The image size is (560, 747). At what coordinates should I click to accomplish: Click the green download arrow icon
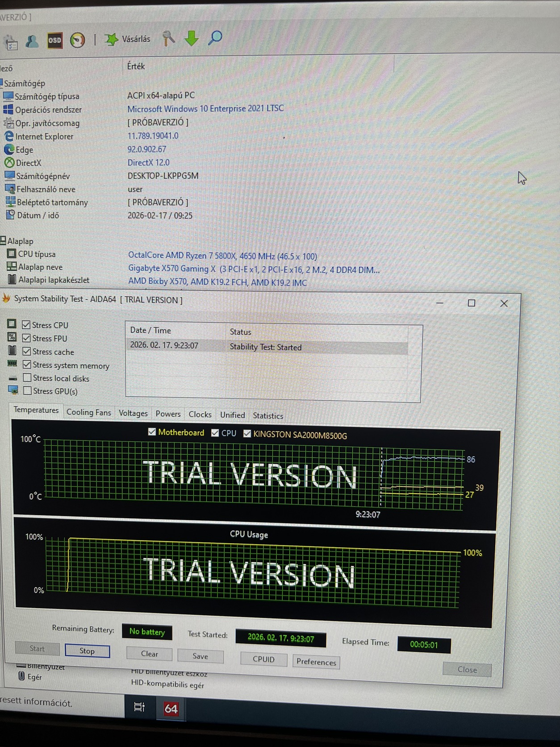coord(192,38)
